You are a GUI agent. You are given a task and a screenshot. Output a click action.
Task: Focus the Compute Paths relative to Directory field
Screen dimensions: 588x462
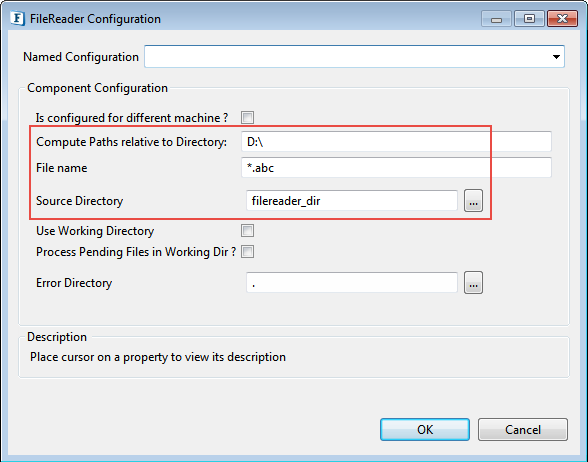pyautogui.click(x=396, y=141)
